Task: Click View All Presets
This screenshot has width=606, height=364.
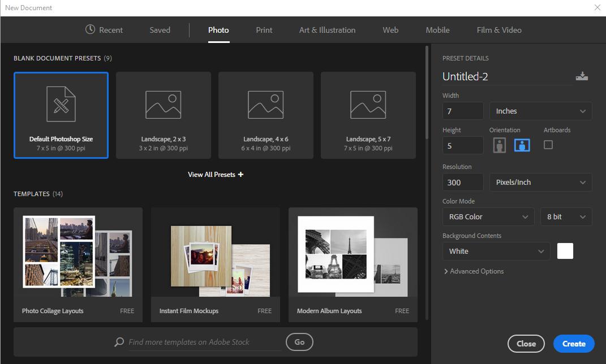Action: [215, 174]
